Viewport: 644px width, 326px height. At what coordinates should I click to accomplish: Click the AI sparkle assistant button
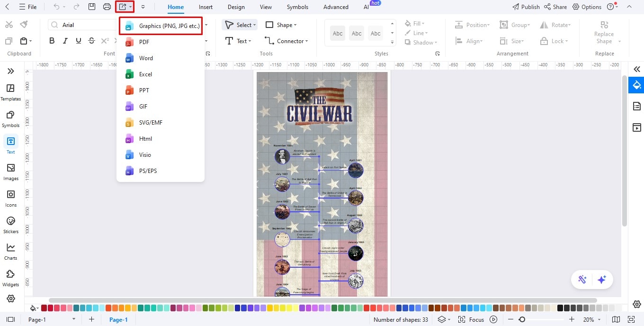[602, 280]
